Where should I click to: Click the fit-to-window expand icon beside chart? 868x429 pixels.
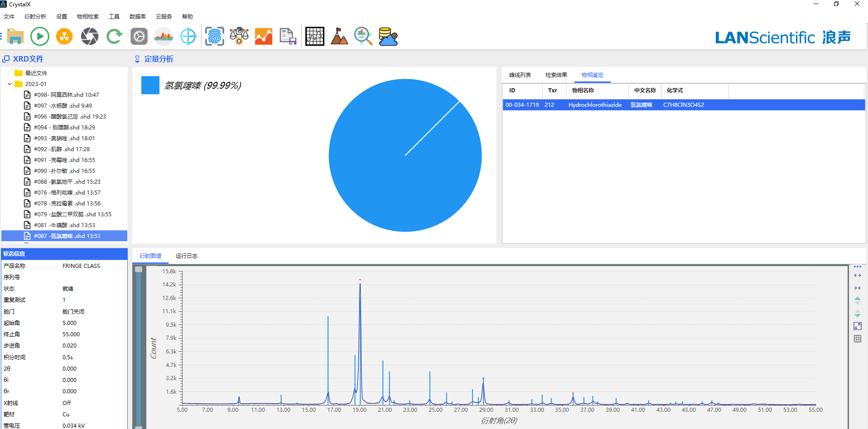coord(857,326)
